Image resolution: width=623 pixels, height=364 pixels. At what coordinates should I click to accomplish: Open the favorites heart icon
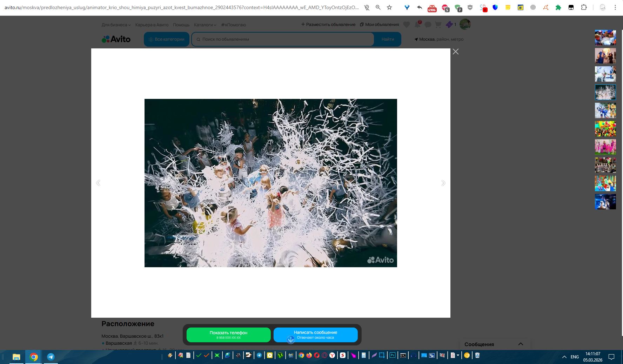(x=407, y=25)
